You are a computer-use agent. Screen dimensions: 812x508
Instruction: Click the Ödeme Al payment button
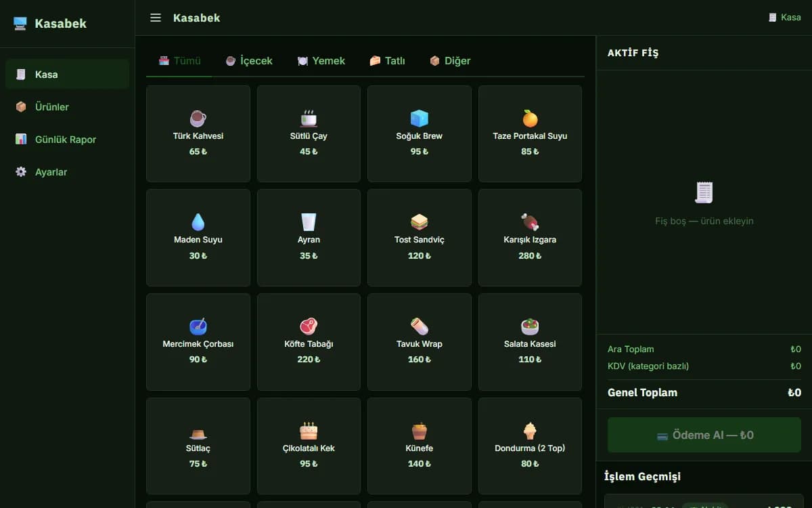(x=704, y=435)
